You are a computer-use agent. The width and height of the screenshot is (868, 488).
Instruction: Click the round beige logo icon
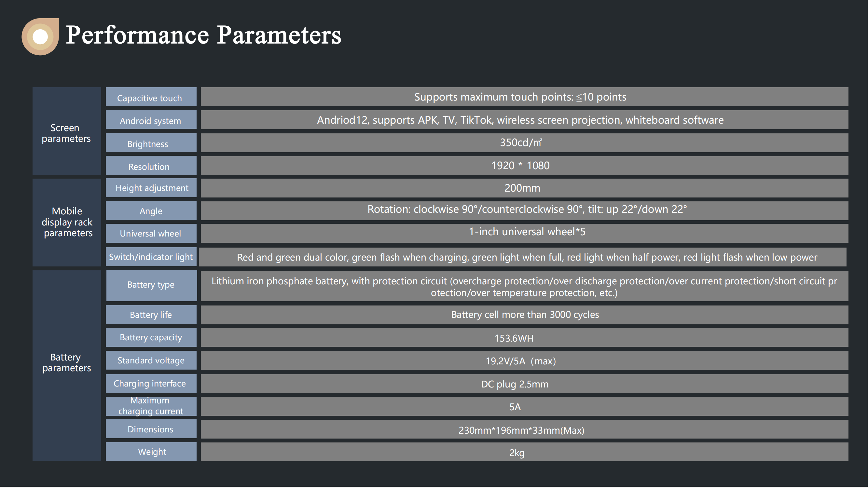tap(40, 36)
